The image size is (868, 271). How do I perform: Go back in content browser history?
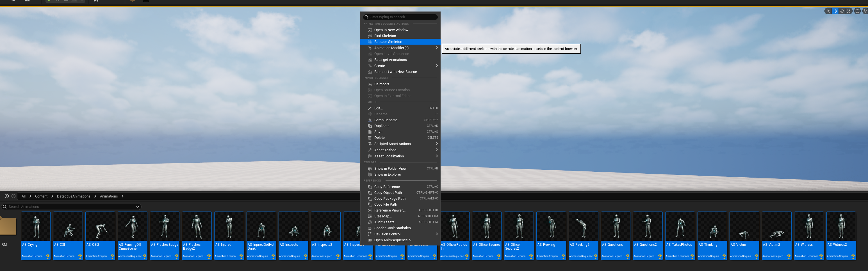[6, 196]
